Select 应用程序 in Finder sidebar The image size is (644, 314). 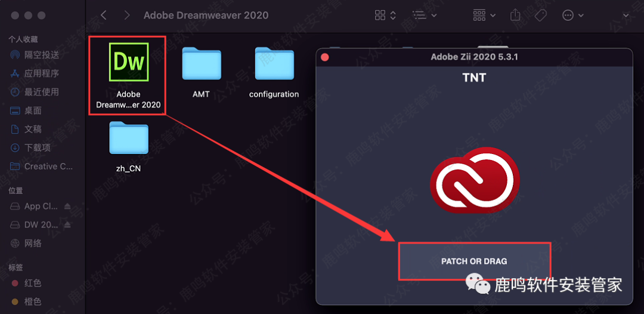pyautogui.click(x=42, y=73)
